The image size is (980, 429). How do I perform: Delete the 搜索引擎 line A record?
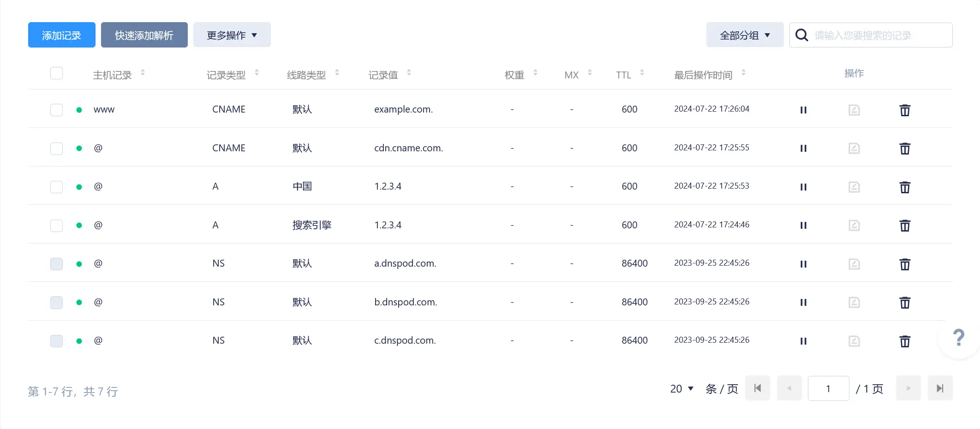tap(905, 226)
